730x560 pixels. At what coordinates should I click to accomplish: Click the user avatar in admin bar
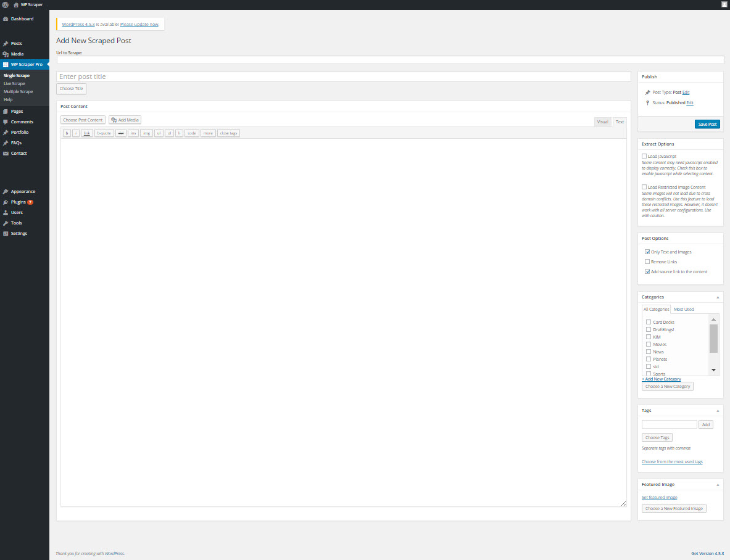724,4
